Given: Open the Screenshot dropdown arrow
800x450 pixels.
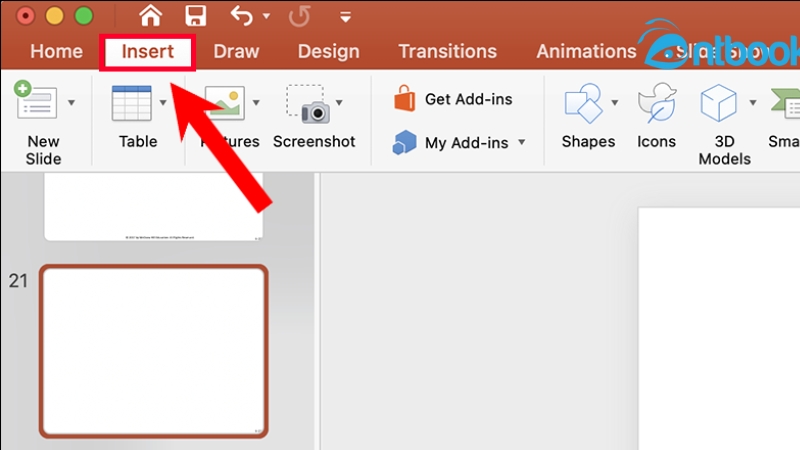Looking at the screenshot, I should coord(340,102).
